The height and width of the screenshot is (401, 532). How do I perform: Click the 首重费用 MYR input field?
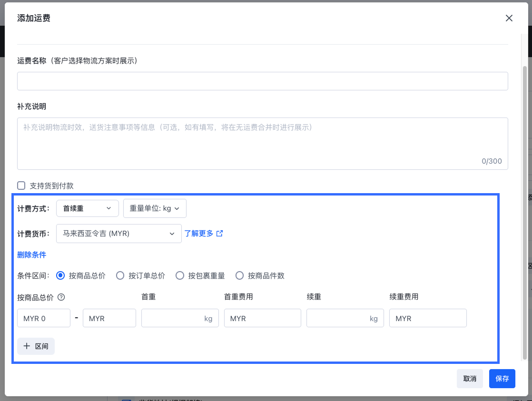coord(262,318)
